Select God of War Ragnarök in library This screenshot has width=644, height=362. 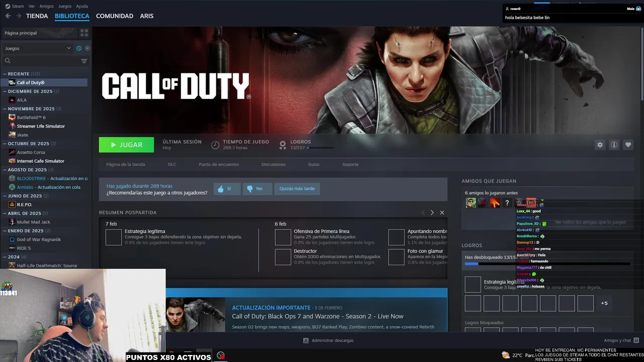click(x=45, y=239)
